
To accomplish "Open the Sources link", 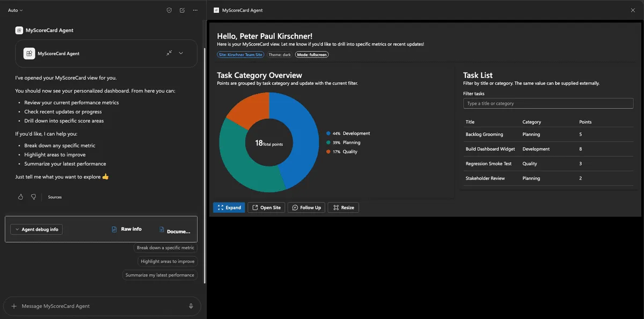I will [x=55, y=197].
